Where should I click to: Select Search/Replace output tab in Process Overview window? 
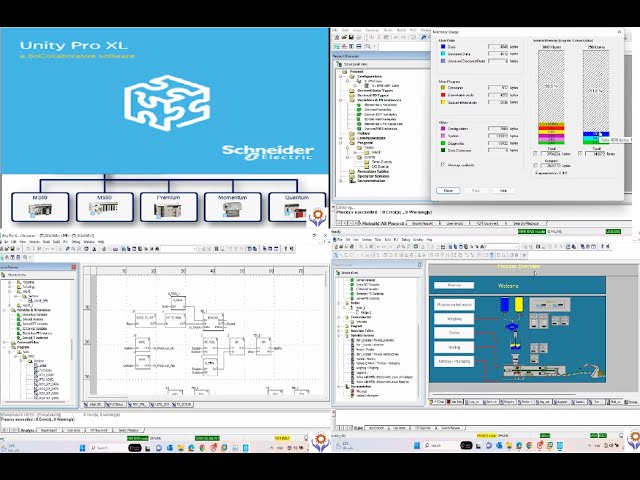(451, 428)
